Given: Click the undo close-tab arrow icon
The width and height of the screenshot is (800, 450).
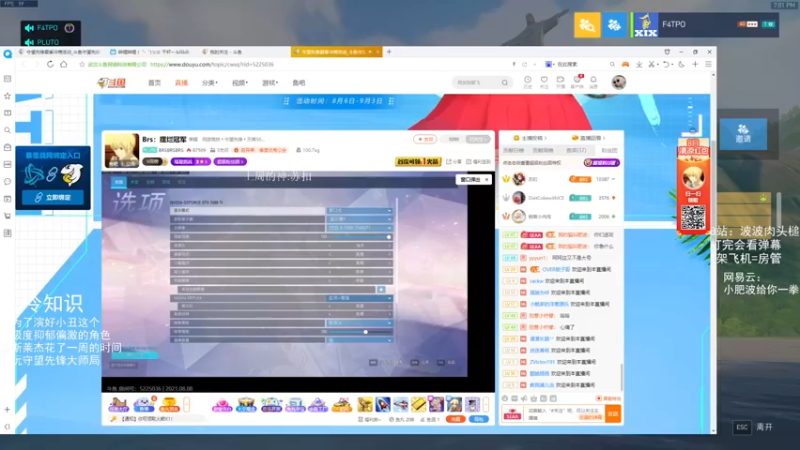Looking at the screenshot, I should point(666,64).
